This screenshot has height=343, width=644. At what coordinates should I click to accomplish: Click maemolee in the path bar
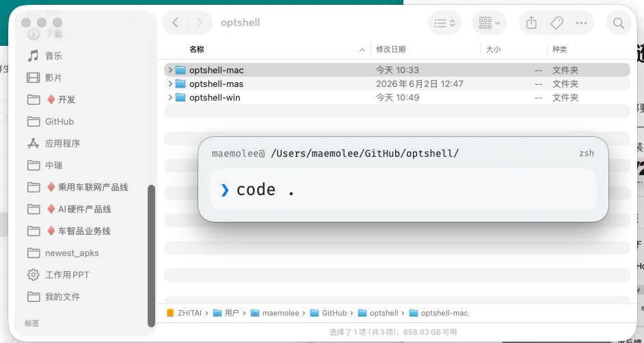point(275,314)
